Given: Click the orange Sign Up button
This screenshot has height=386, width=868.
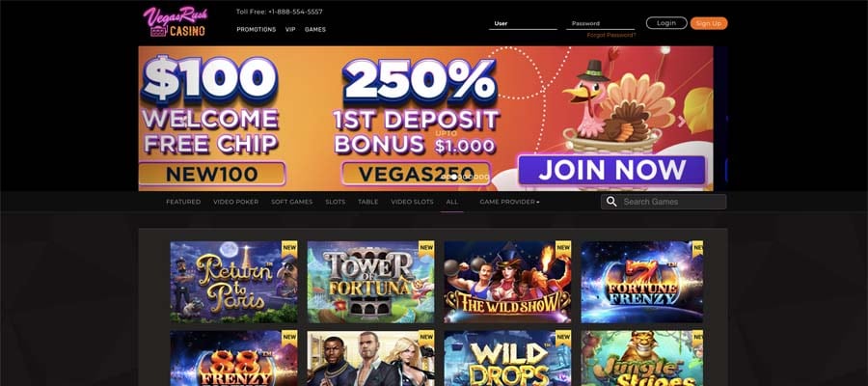Looking at the screenshot, I should pyautogui.click(x=709, y=23).
